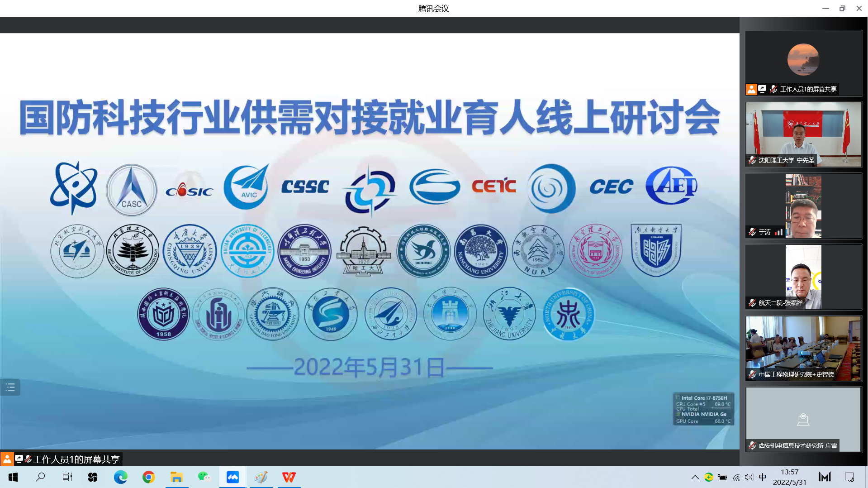Open the M-shaped tray application icon
This screenshot has height=488, width=868.
(825, 477)
